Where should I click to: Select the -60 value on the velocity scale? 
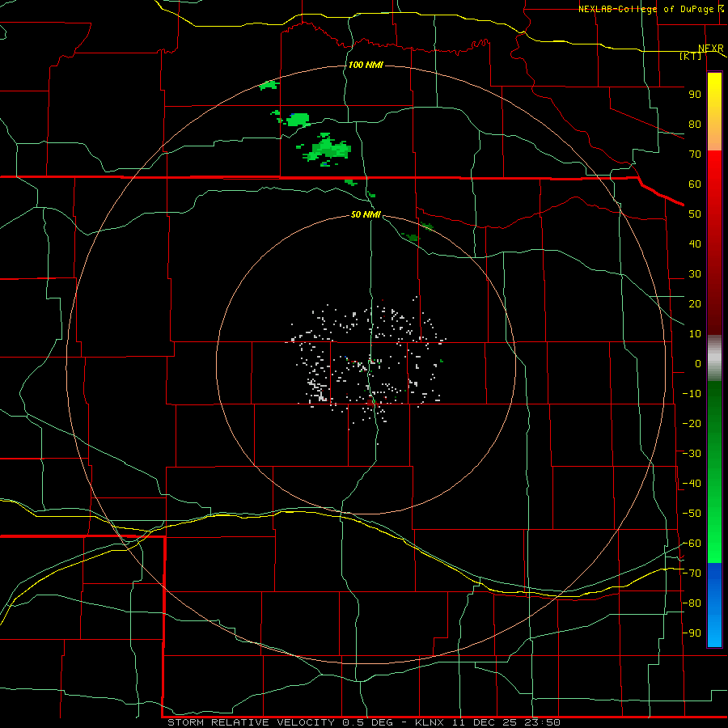(x=692, y=544)
